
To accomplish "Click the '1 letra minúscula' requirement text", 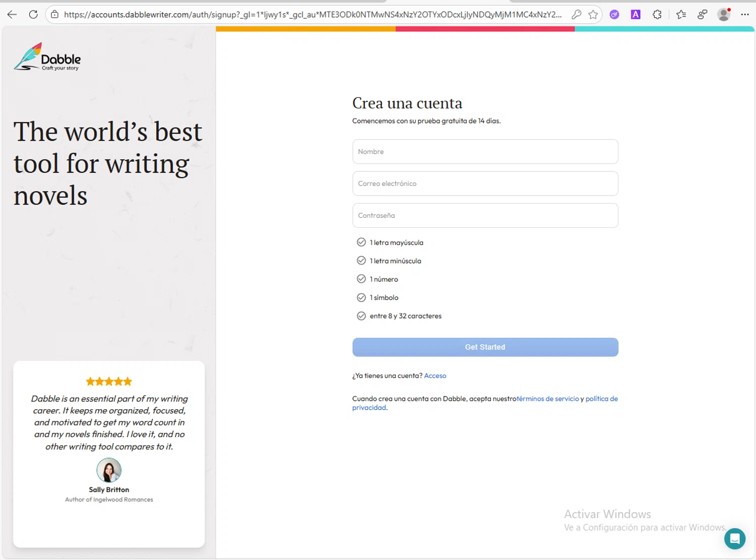I will 396,261.
